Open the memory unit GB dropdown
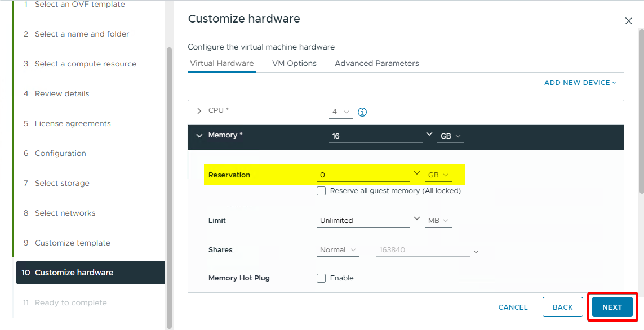Image resolution: width=644 pixels, height=330 pixels. (450, 136)
